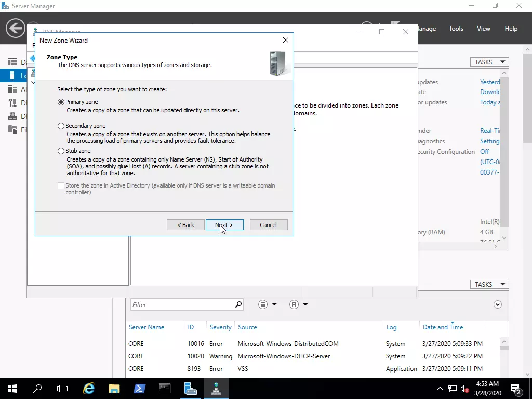Click the search magnifier in Filter box
532x399 pixels.
coord(238,304)
